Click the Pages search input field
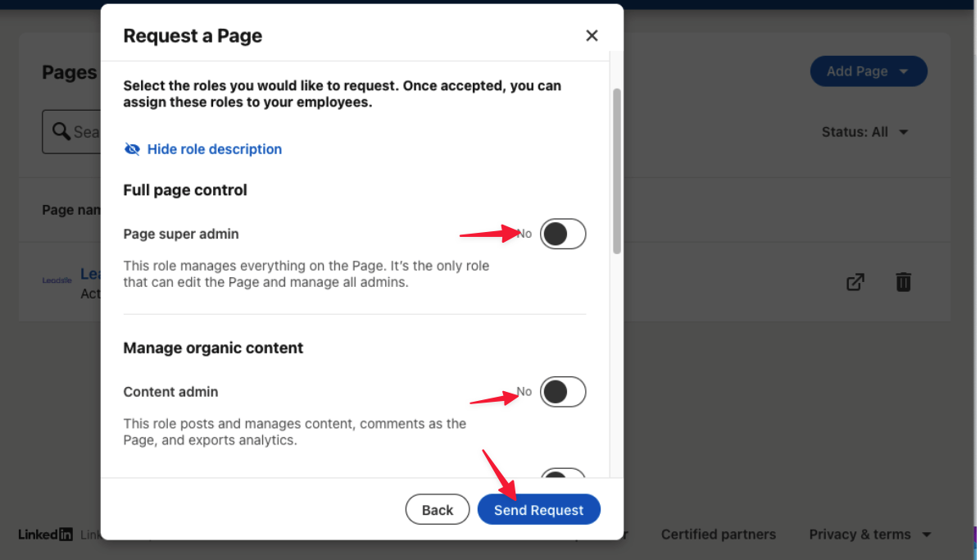 [72, 132]
